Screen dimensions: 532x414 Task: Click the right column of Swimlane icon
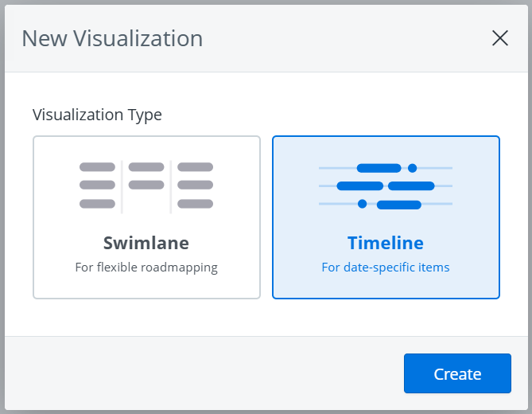click(x=195, y=186)
